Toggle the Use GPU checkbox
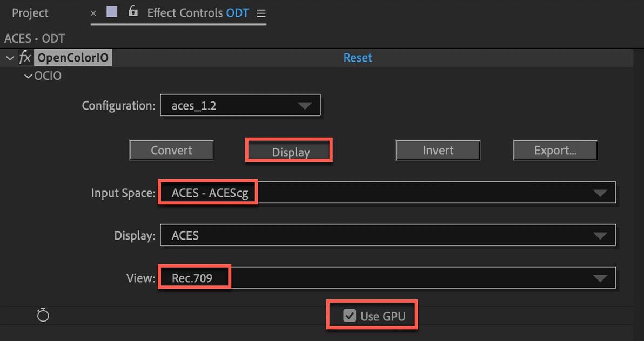 coord(350,316)
